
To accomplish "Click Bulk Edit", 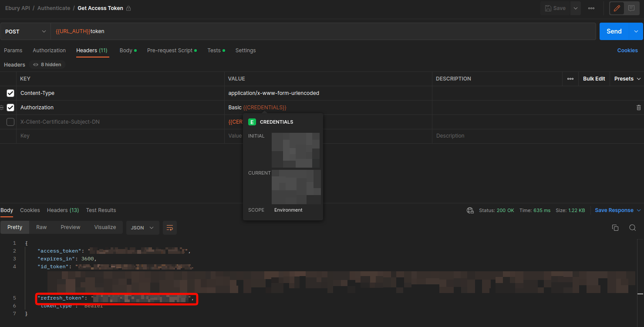I will point(594,79).
